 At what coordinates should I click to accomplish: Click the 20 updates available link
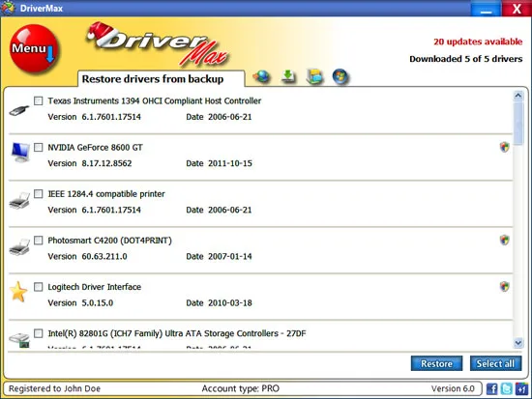478,42
